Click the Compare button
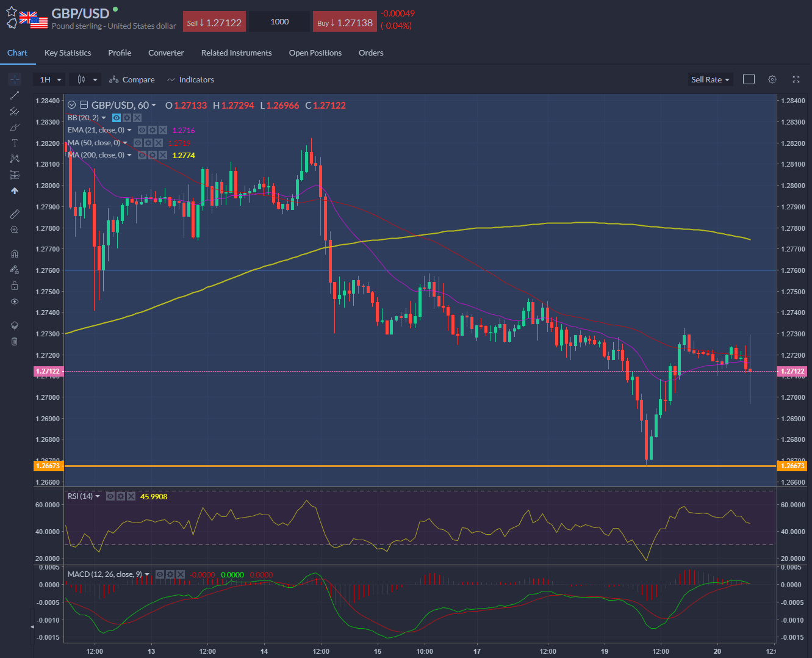 132,79
